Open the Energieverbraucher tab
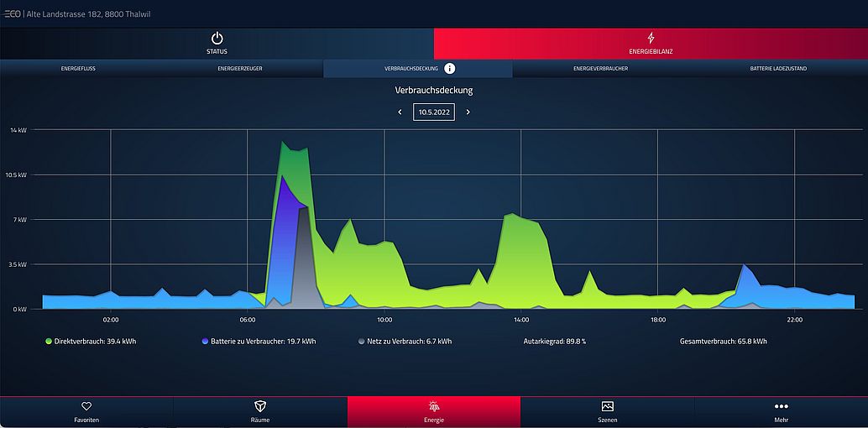The width and height of the screenshot is (868, 428). (601, 68)
